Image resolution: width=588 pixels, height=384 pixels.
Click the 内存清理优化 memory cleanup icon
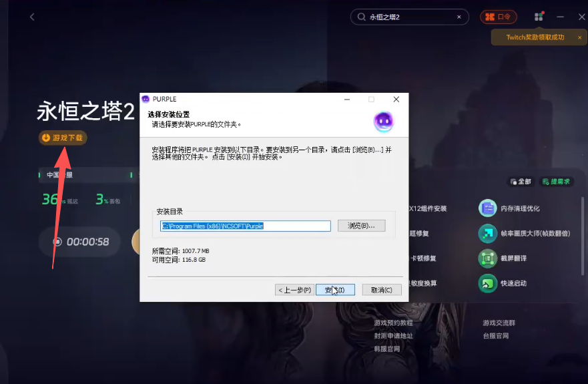[488, 208]
